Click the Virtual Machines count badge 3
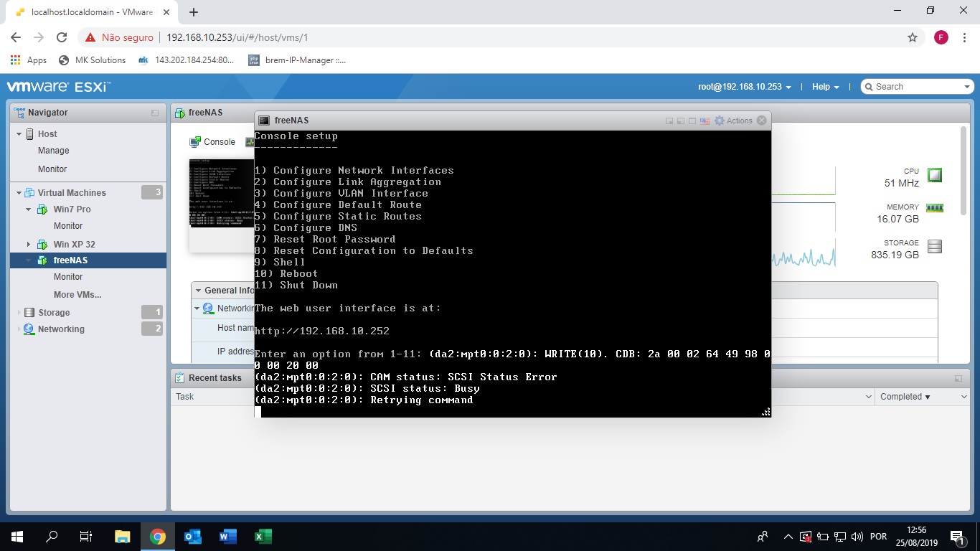Screen dimensions: 980x551 coord(152,192)
